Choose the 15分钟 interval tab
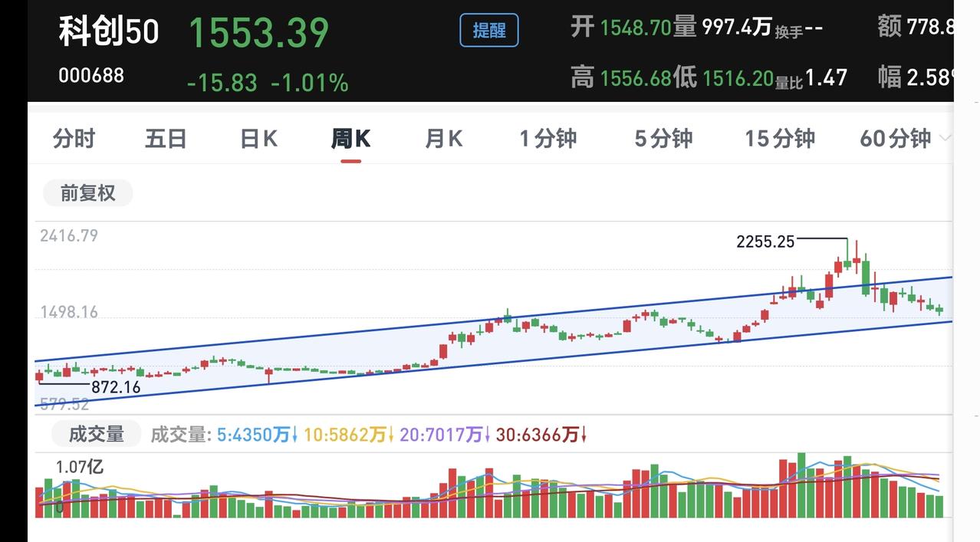This screenshot has height=542, width=980. tap(780, 139)
